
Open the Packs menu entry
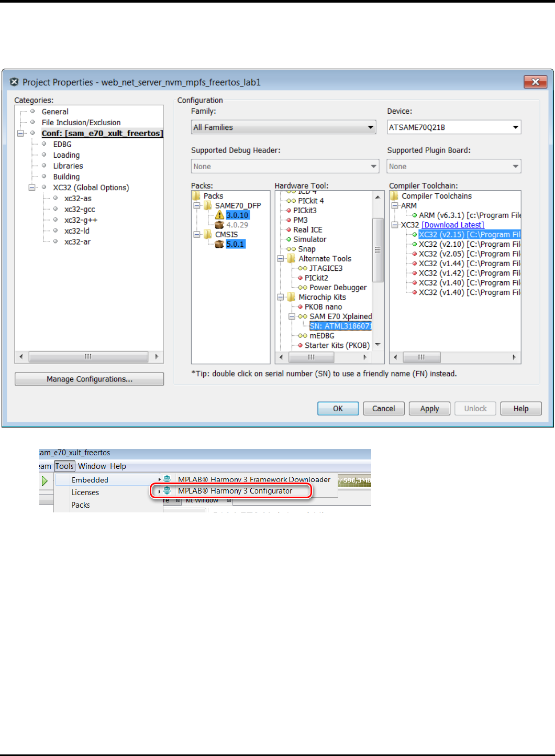81,505
